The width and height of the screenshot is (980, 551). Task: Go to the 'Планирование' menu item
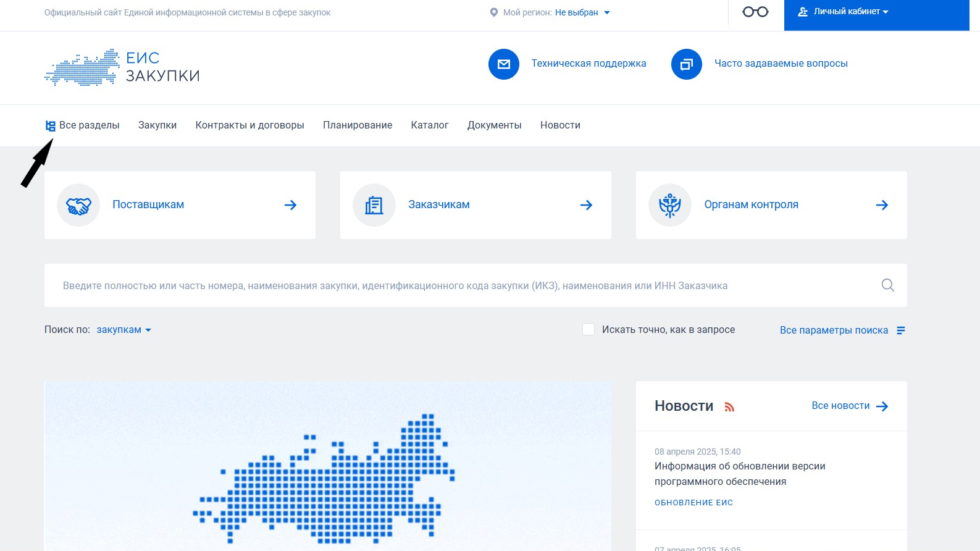(x=358, y=125)
